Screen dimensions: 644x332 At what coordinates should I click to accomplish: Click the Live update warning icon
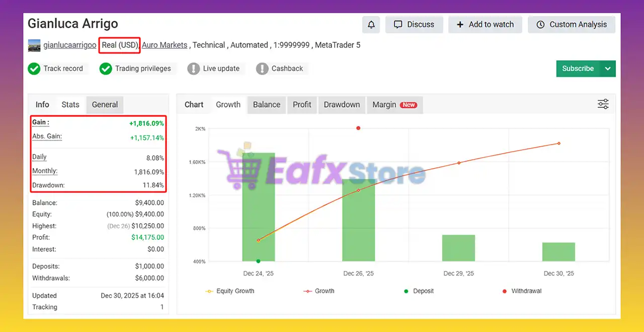click(194, 69)
